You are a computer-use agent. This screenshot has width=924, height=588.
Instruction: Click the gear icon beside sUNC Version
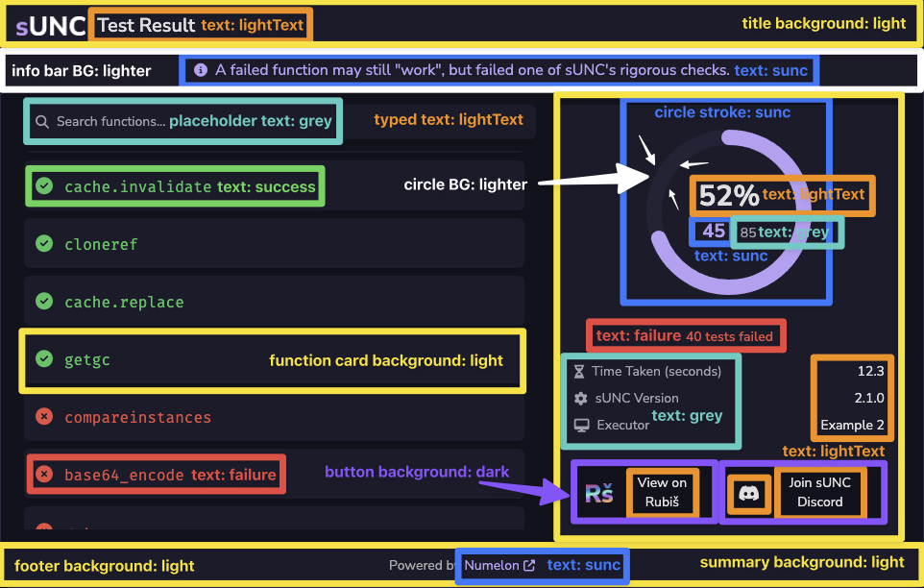(x=580, y=399)
